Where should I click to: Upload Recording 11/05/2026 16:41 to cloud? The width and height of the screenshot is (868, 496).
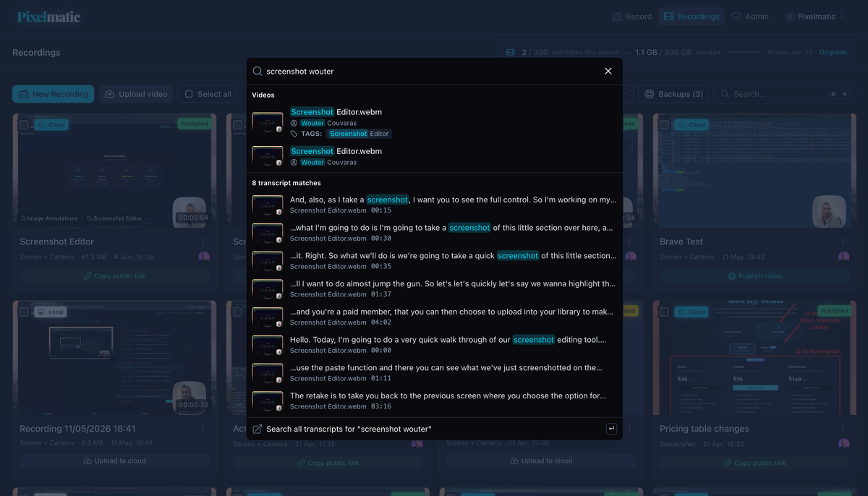click(x=114, y=461)
